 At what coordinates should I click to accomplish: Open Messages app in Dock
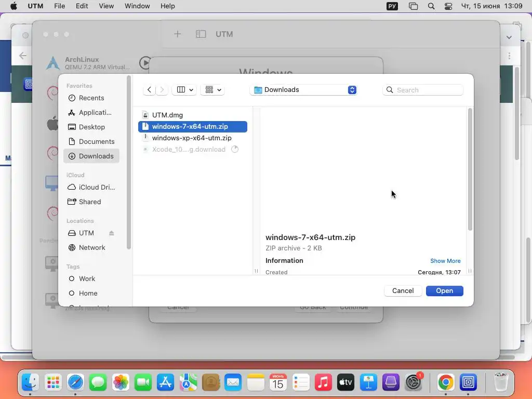tap(98, 382)
